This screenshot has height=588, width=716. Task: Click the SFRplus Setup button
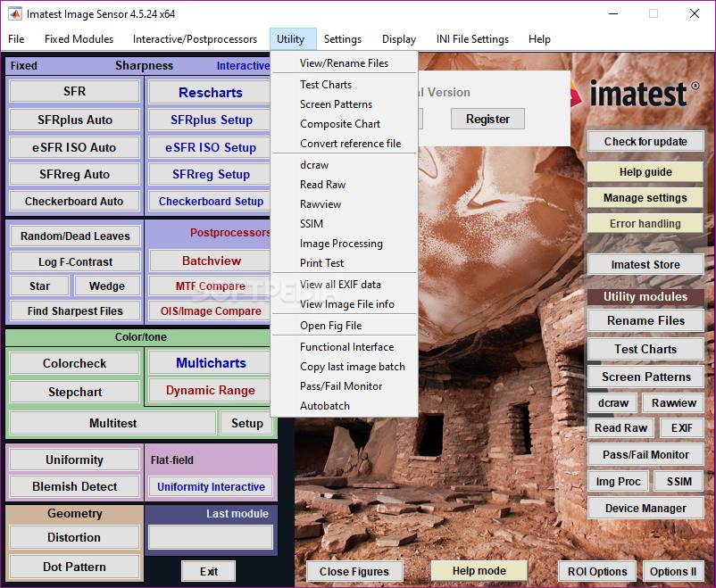tap(211, 120)
